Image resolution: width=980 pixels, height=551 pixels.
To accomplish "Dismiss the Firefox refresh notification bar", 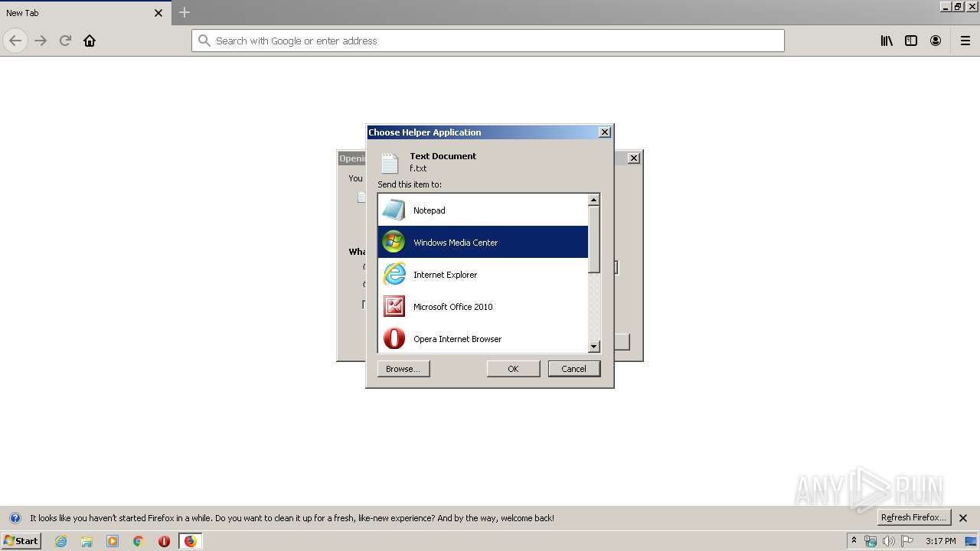I will pos(963,518).
